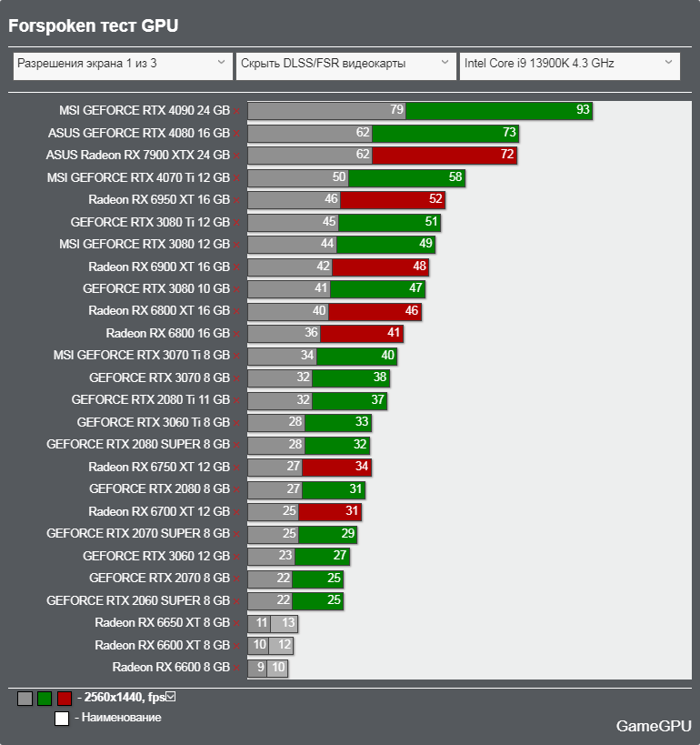The width and height of the screenshot is (700, 745).
Task: Click the green legend color swatch
Action: (45, 699)
